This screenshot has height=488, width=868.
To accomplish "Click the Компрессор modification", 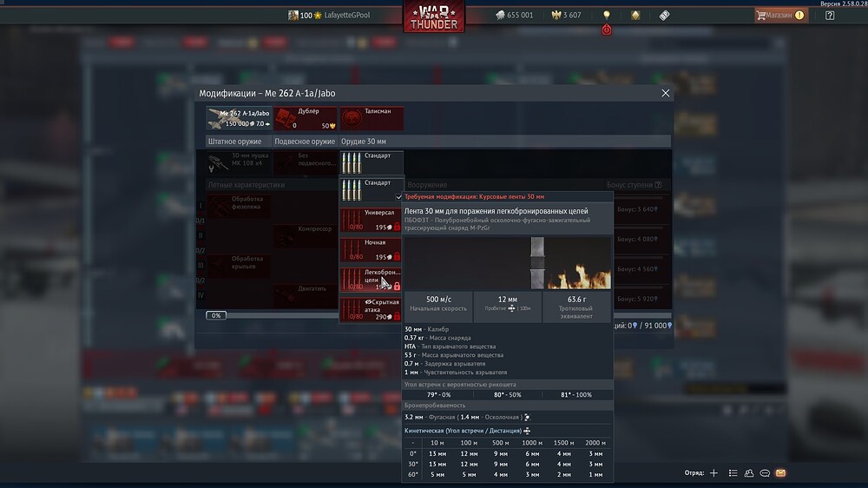I will point(305,235).
